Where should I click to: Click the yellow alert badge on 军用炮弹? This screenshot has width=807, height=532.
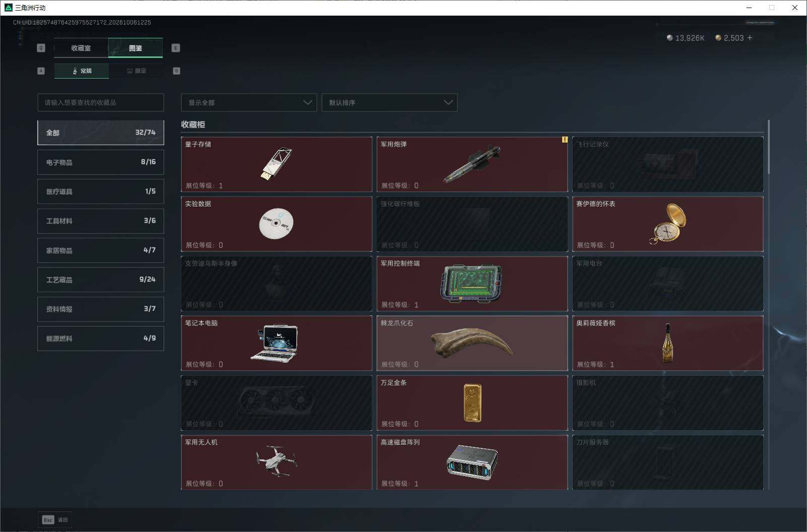pyautogui.click(x=565, y=140)
